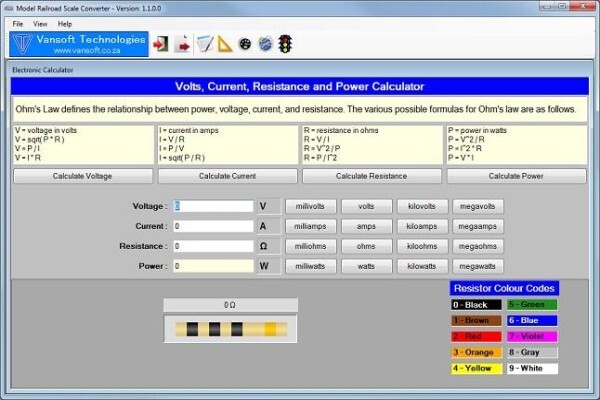Select kilovolts unit
600x400 pixels.
pos(422,206)
